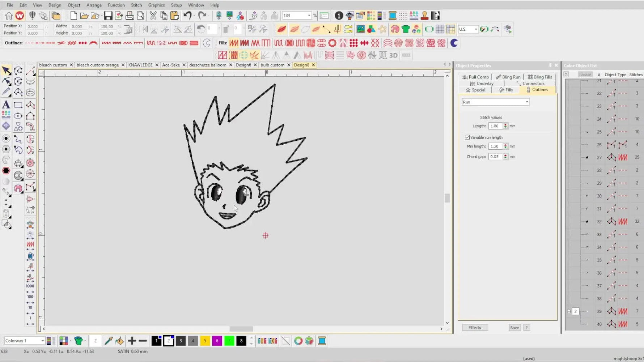Click the green T-shirt icon in top toolbar
The image size is (644, 362).
(x=406, y=29)
